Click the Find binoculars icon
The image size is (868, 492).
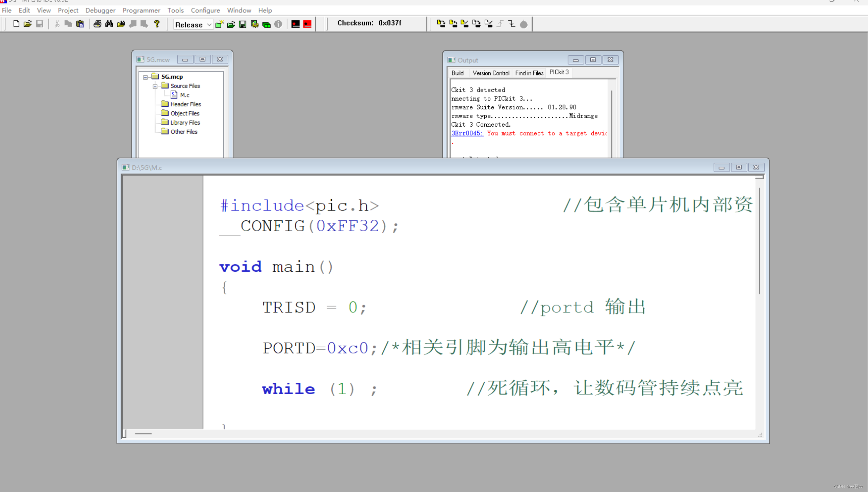(109, 24)
